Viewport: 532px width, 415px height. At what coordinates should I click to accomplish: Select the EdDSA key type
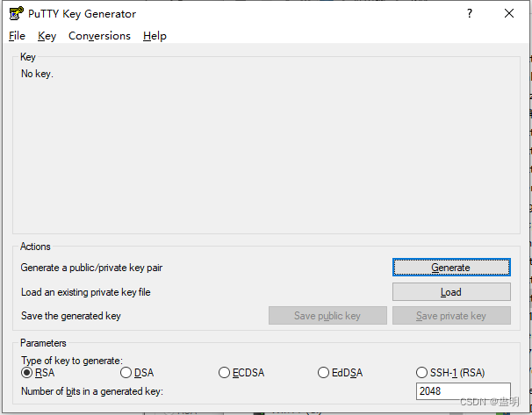pyautogui.click(x=340, y=373)
